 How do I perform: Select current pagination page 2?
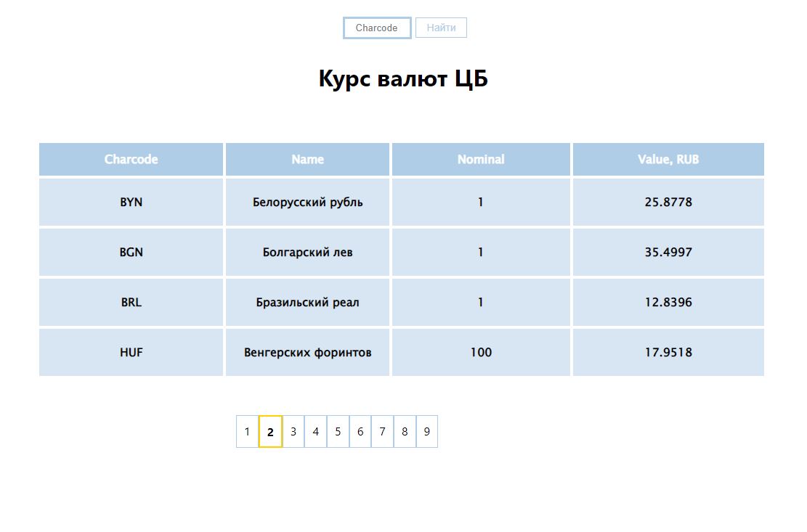[270, 432]
